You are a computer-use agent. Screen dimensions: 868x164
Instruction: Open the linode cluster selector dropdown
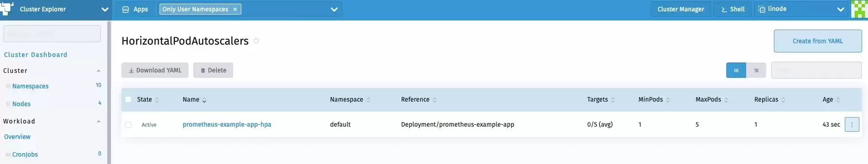click(801, 9)
